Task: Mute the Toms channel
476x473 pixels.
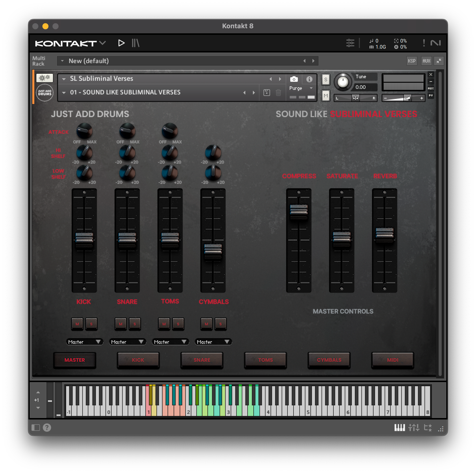Action: click(x=164, y=324)
